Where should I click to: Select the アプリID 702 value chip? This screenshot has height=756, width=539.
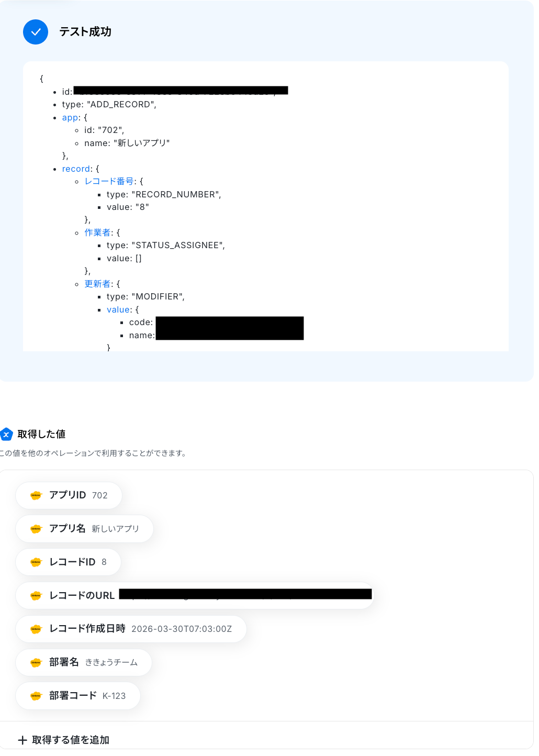pos(69,495)
